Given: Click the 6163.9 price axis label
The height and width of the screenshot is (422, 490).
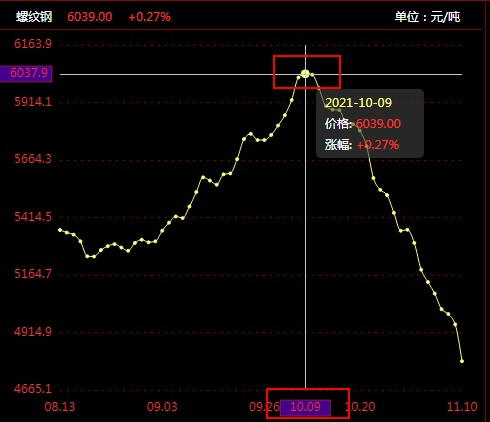Looking at the screenshot, I should pos(33,44).
